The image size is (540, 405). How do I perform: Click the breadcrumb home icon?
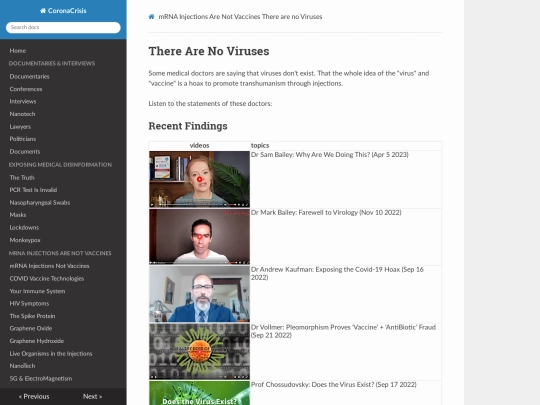(152, 17)
